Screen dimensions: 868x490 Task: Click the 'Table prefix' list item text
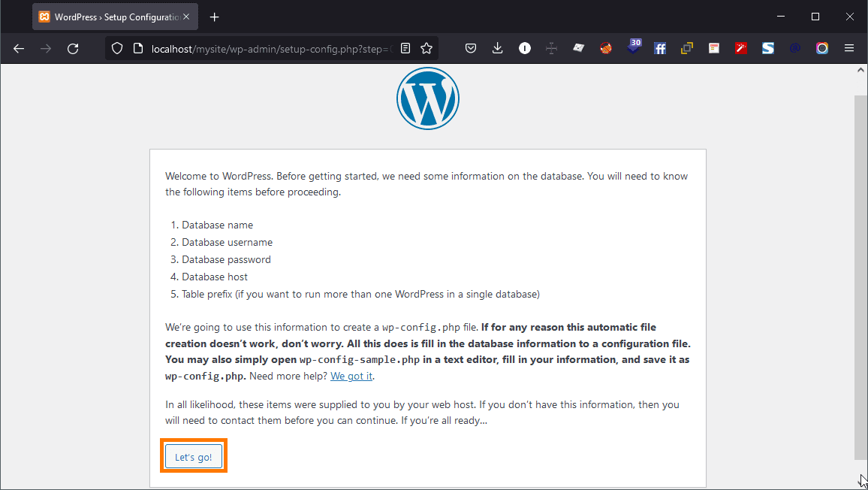(x=360, y=294)
